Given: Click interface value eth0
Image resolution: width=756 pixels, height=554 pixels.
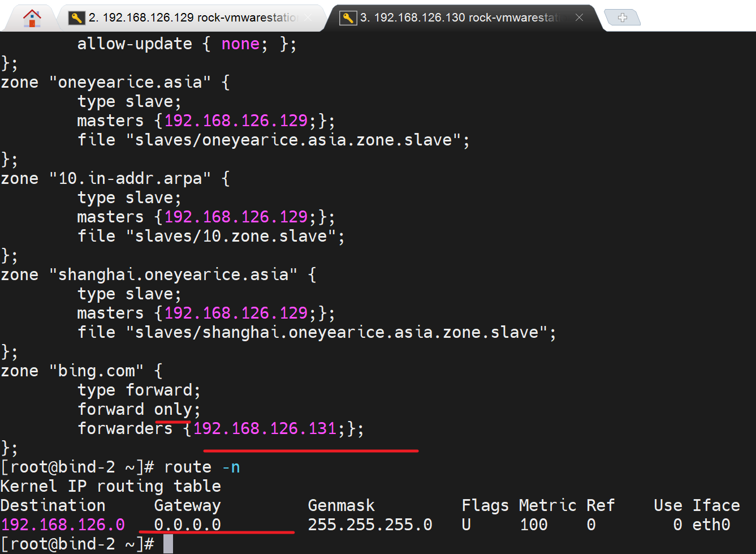Looking at the screenshot, I should coord(711,525).
